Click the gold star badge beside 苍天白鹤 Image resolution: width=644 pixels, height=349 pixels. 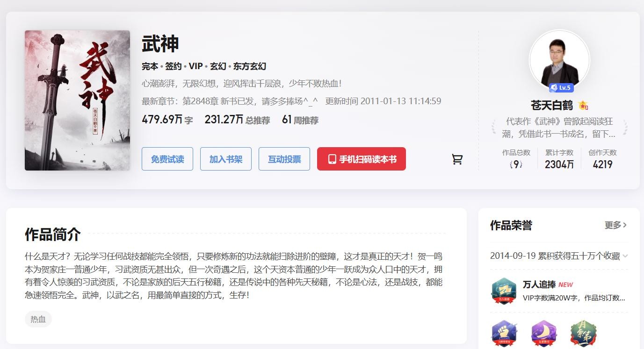point(583,105)
